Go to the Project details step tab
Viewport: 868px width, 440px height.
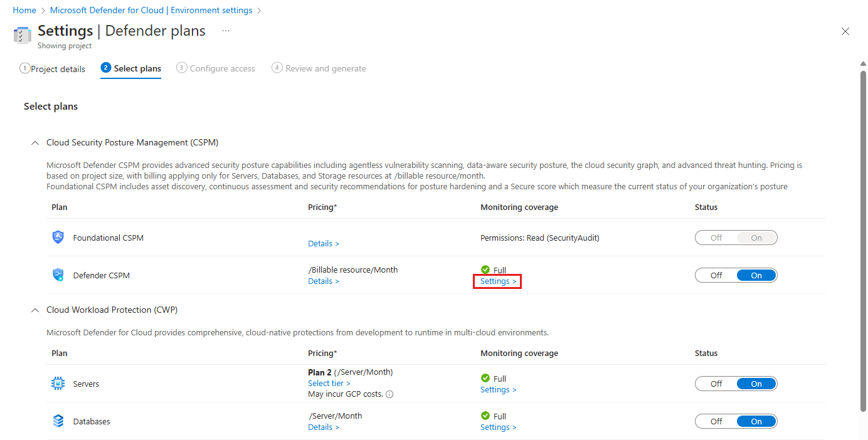pyautogui.click(x=53, y=69)
